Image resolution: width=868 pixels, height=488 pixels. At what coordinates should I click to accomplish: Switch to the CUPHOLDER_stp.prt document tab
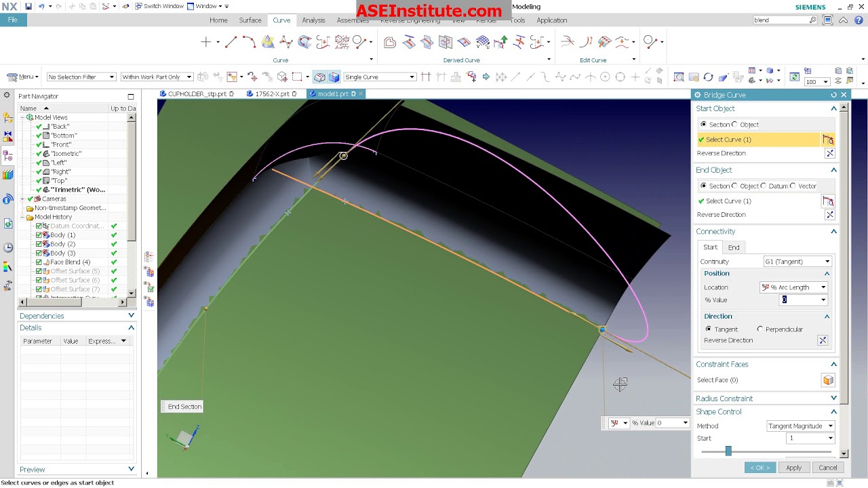click(197, 94)
